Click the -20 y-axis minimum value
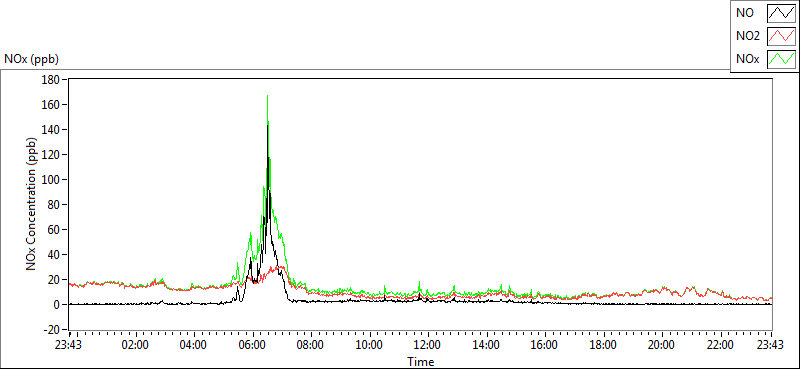 click(53, 330)
